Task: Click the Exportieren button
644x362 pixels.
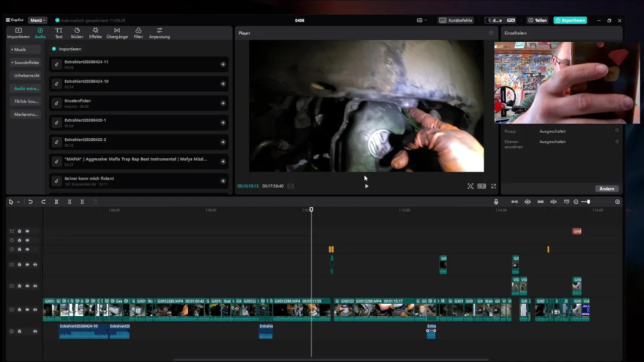Action: 570,20
